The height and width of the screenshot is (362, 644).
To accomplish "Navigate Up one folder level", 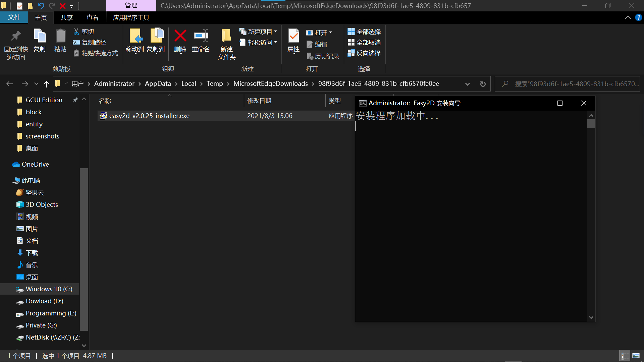I will 46,84.
